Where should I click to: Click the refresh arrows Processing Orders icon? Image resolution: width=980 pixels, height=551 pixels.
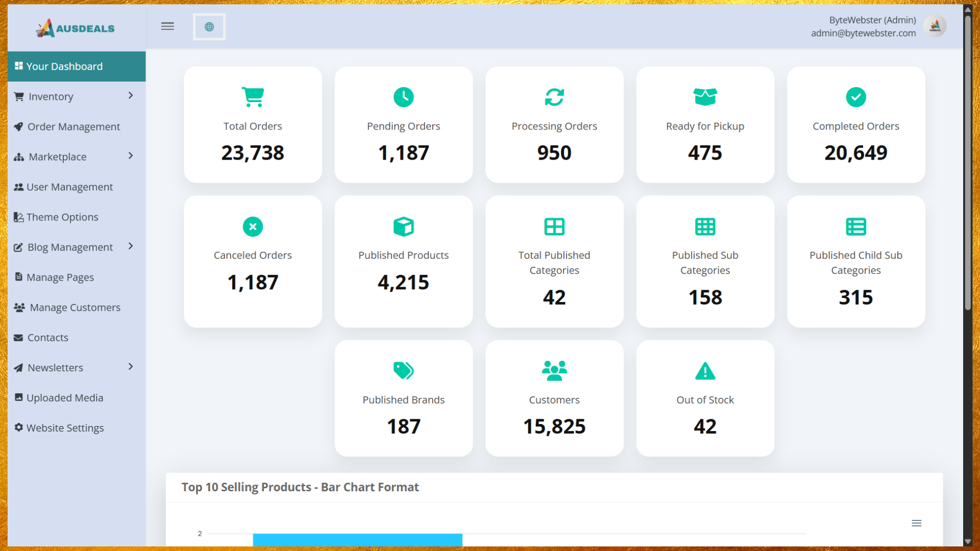click(554, 97)
